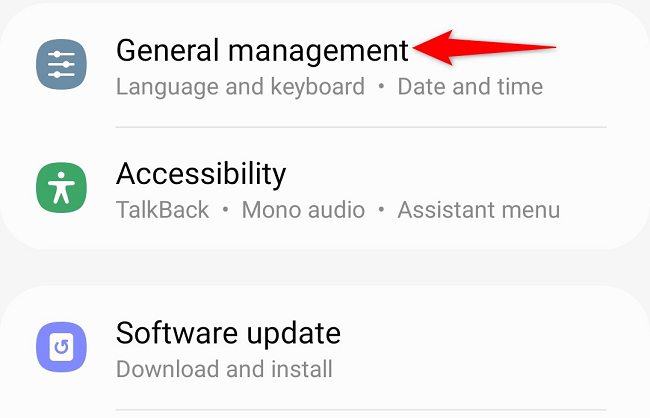Tap the "Date and time" subtitle text

470,87
